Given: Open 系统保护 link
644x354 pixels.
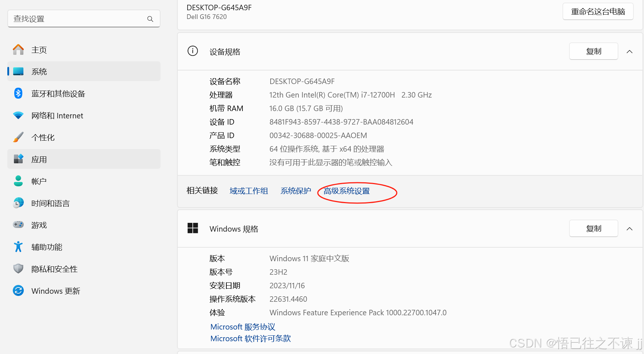Looking at the screenshot, I should tap(295, 191).
